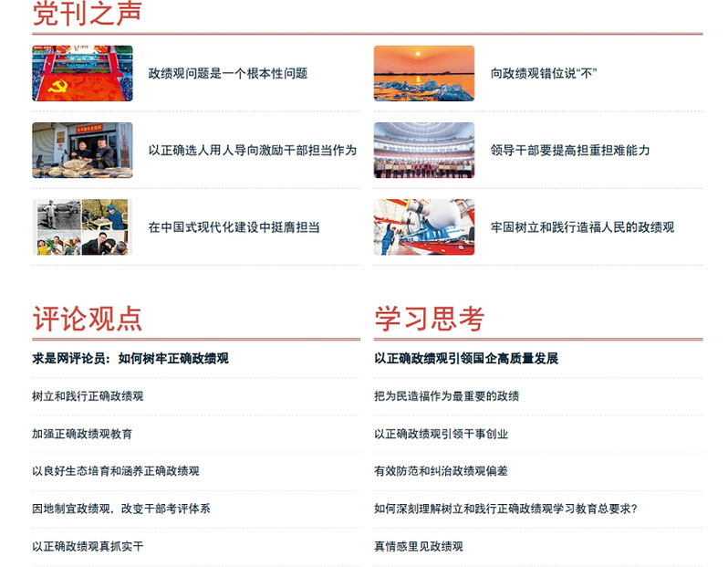Viewport: 728px width, 567px height.
Task: Open article 政绩观问题是一个根本性问题
Action: (x=228, y=73)
